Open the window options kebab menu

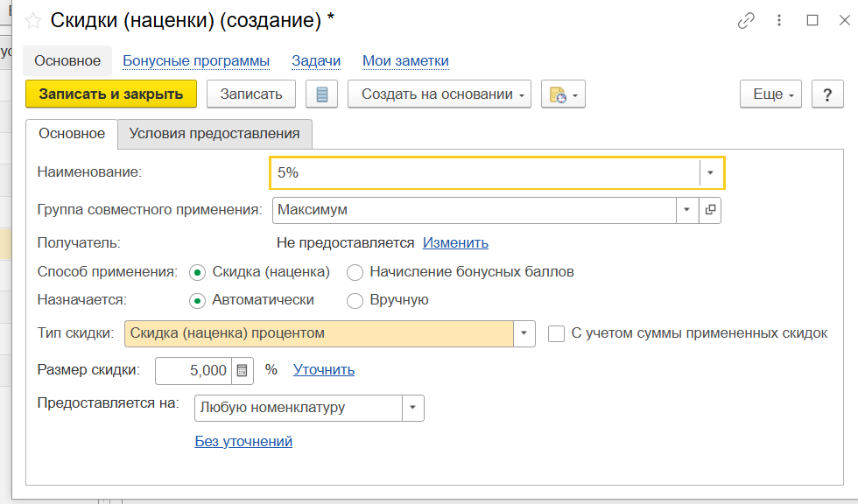[x=780, y=21]
